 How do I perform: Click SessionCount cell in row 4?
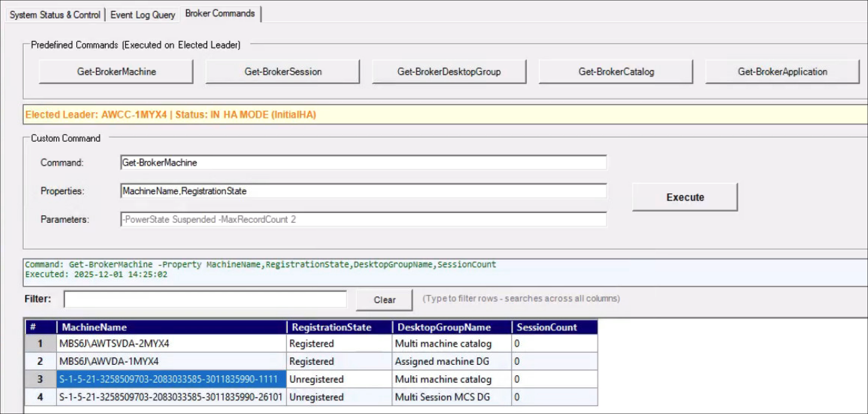pyautogui.click(x=554, y=397)
